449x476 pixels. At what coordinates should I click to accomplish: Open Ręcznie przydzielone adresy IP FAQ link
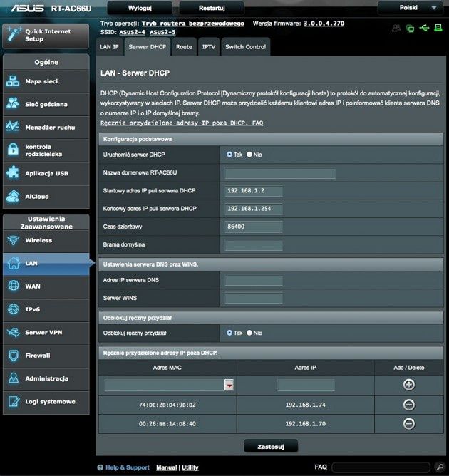pyautogui.click(x=182, y=123)
